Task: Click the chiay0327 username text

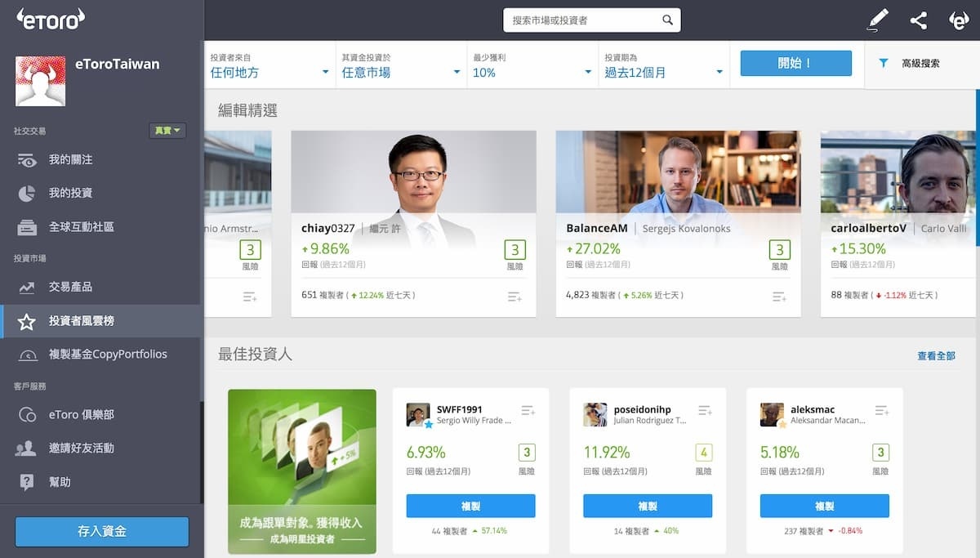Action: click(x=328, y=229)
